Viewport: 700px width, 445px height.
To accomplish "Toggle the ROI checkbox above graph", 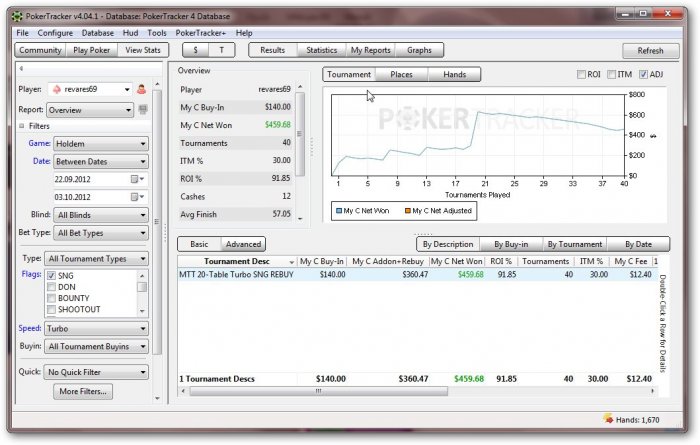I will click(x=581, y=75).
